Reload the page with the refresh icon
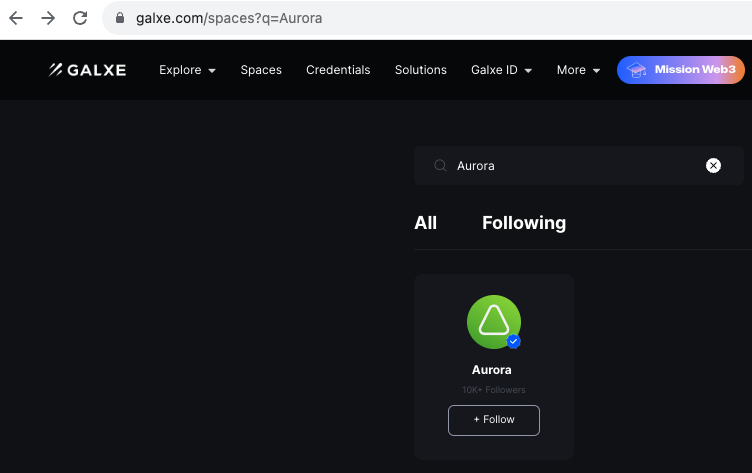This screenshot has height=473, width=752. point(80,18)
